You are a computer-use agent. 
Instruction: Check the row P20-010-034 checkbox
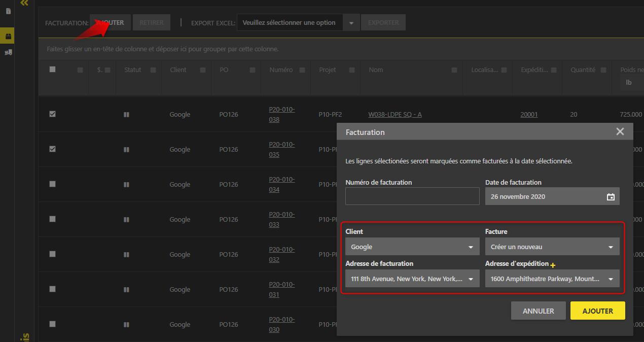point(52,184)
